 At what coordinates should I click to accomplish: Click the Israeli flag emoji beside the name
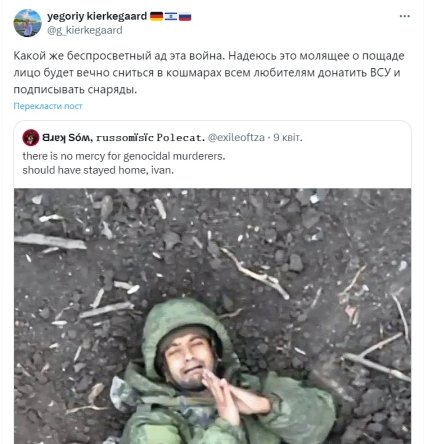coord(171,16)
